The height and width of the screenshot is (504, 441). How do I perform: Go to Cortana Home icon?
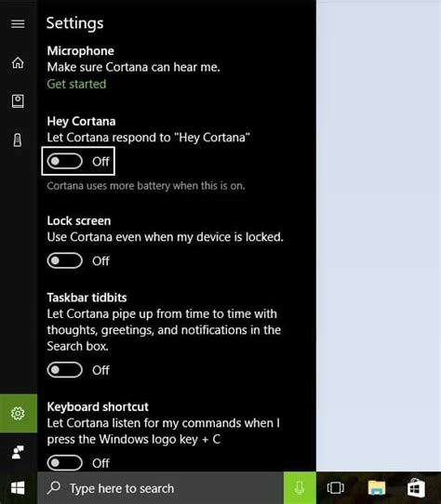pyautogui.click(x=18, y=62)
